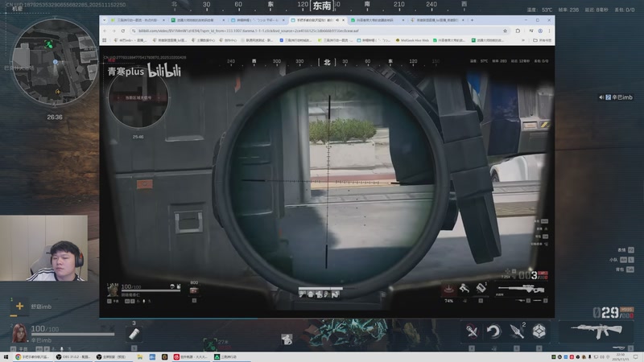This screenshot has height=362, width=644.
Task: Click the streamer webcam thumbnail
Action: click(x=44, y=249)
